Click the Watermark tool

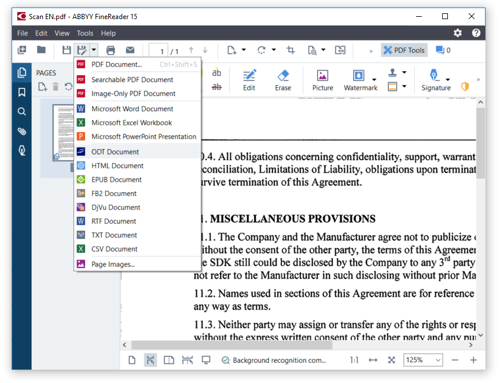pyautogui.click(x=359, y=80)
